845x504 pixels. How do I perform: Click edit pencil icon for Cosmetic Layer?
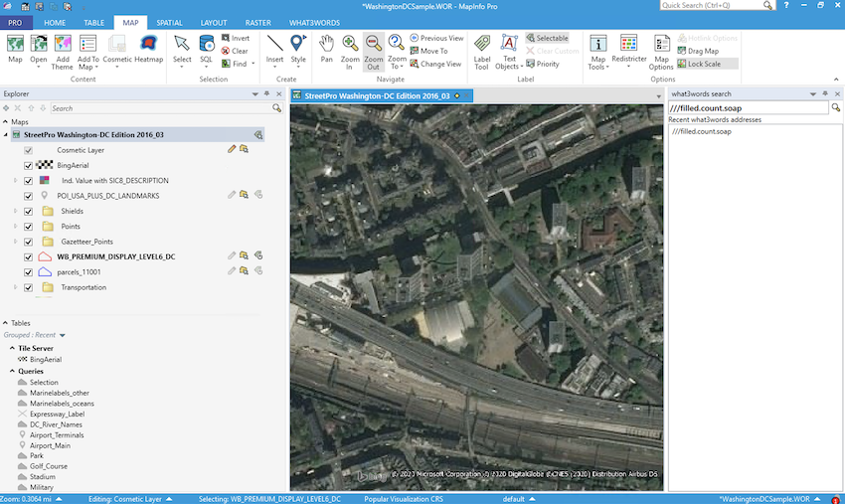(x=232, y=149)
